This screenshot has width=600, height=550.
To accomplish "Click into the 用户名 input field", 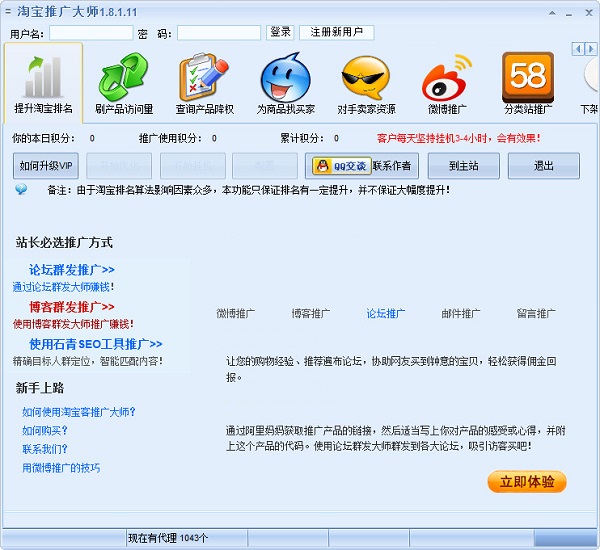I will coord(91,33).
